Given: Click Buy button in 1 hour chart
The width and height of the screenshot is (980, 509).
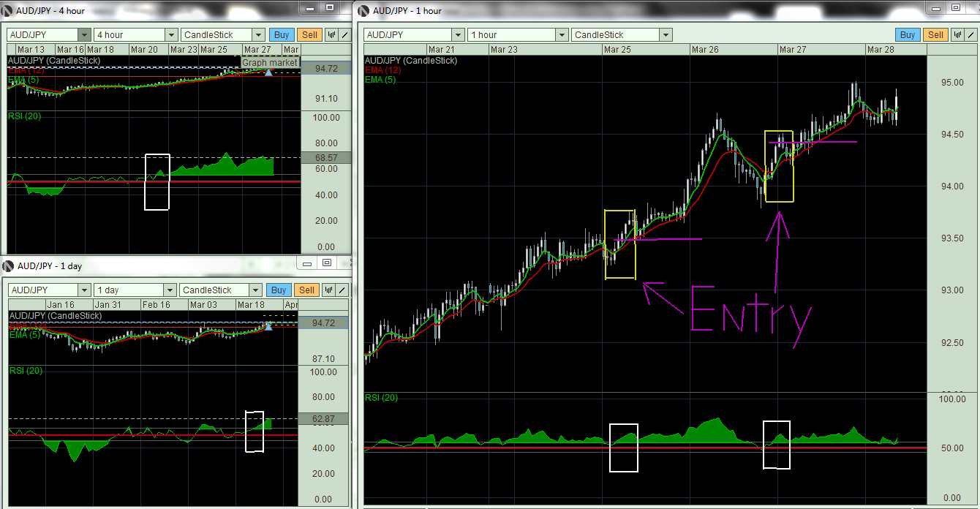Looking at the screenshot, I should coord(908,34).
